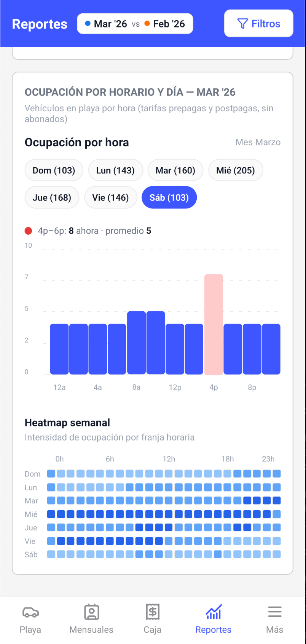This screenshot has width=306, height=644.
Task: Click the highlighted pink 4p bar
Action: 214,324
